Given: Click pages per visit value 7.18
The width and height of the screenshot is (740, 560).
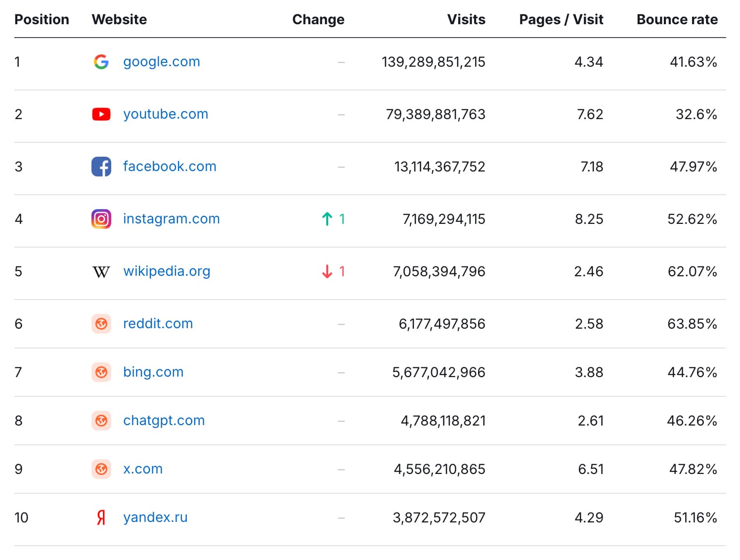Looking at the screenshot, I should click(592, 167).
